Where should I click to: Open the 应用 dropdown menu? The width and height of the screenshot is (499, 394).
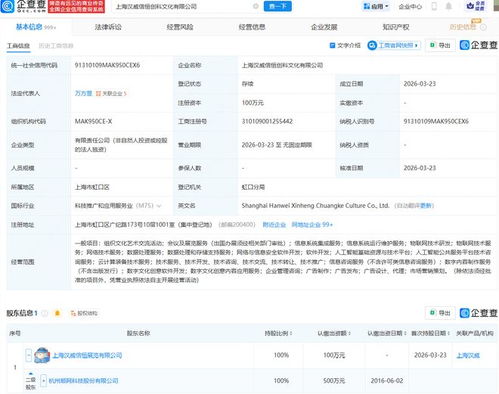376,6
